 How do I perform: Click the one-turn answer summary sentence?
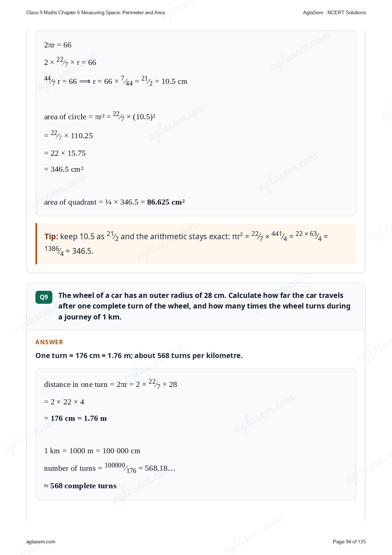(x=139, y=356)
